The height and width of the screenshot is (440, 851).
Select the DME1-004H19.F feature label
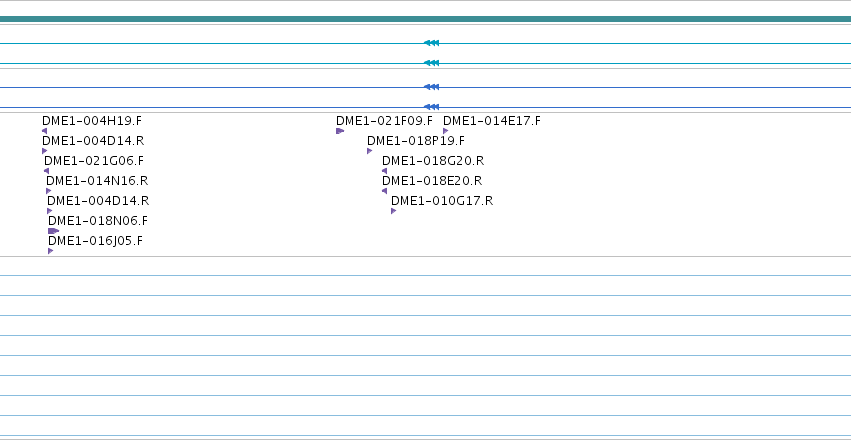(x=92, y=121)
